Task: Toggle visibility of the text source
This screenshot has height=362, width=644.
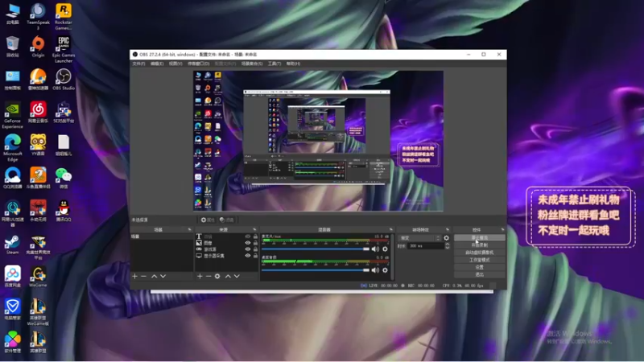Action: pyautogui.click(x=248, y=237)
